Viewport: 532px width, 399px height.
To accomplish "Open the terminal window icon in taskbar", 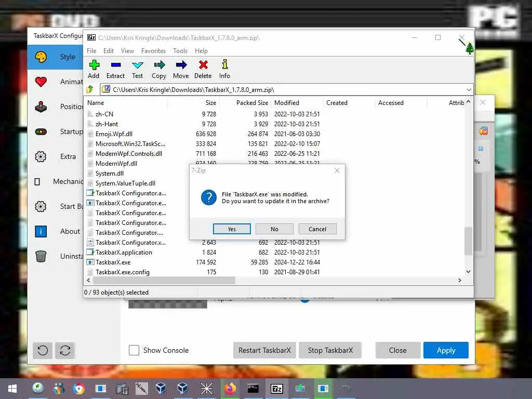I will 253,389.
